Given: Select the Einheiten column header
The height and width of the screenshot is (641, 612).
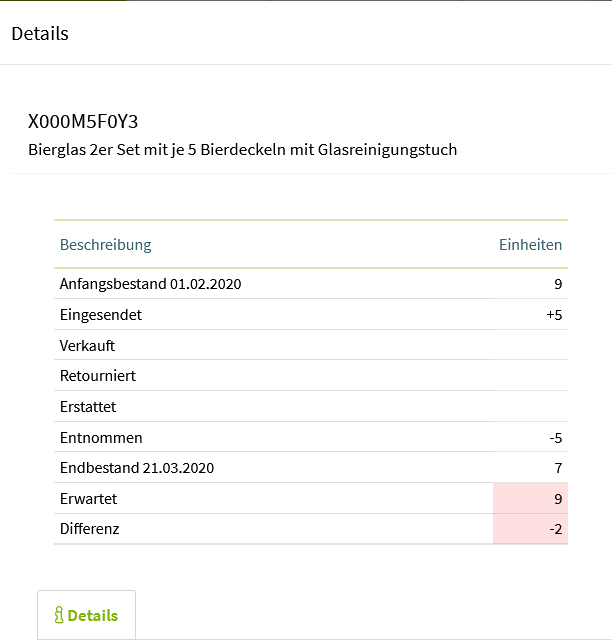Looking at the screenshot, I should pos(530,244).
